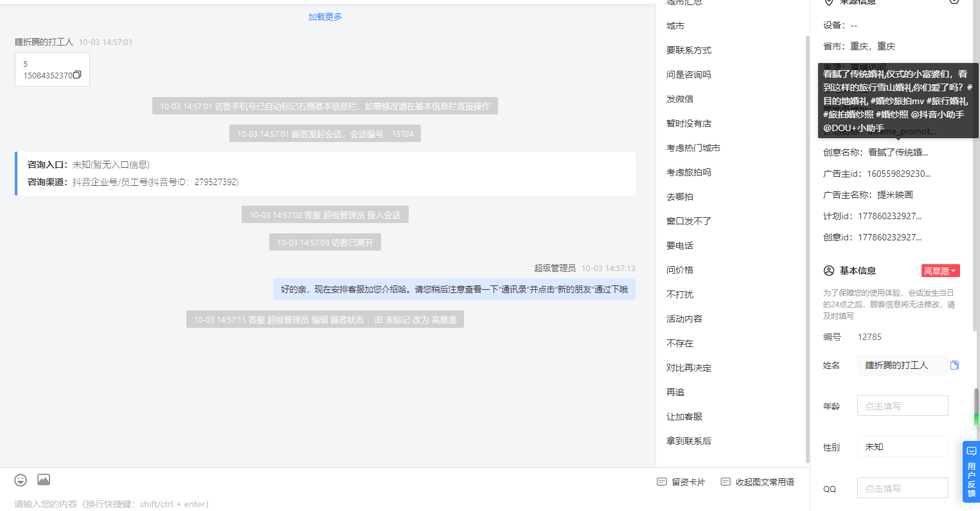This screenshot has width=980, height=511.
Task: Open the 性别 dropdown showing 未知
Action: click(x=903, y=447)
